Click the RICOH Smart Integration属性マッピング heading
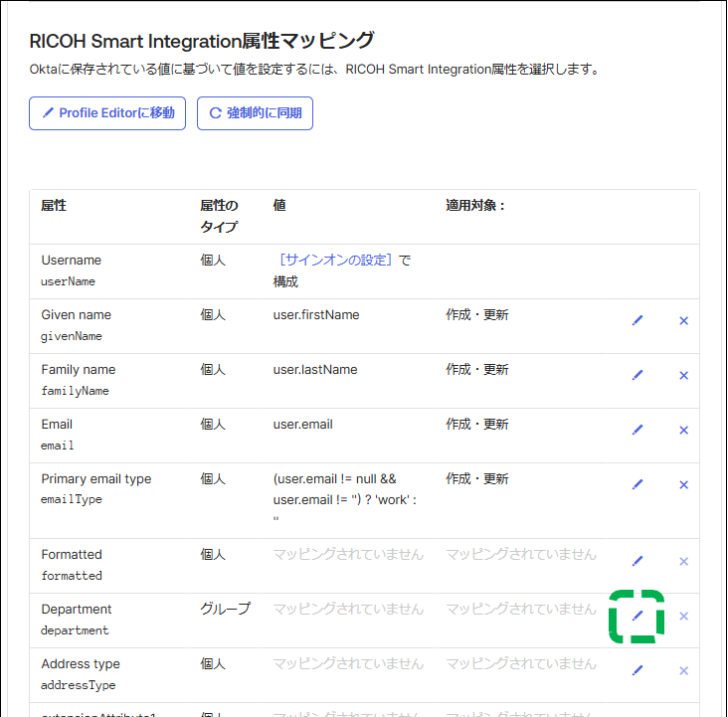This screenshot has width=728, height=717. [202, 41]
